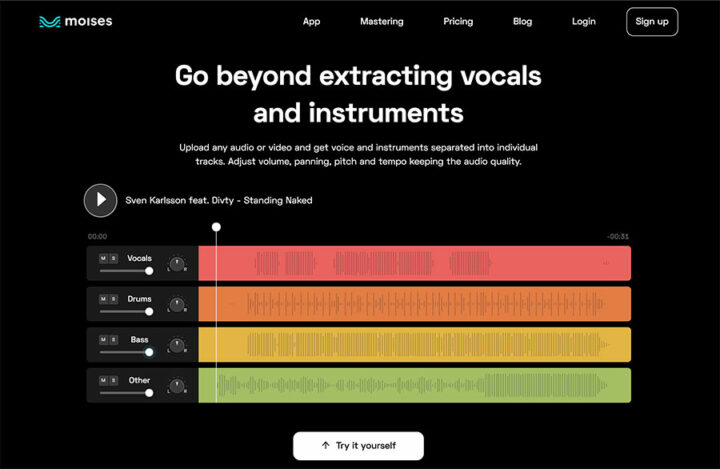The width and height of the screenshot is (720, 469).
Task: Click the Moises logo icon
Action: [49, 21]
